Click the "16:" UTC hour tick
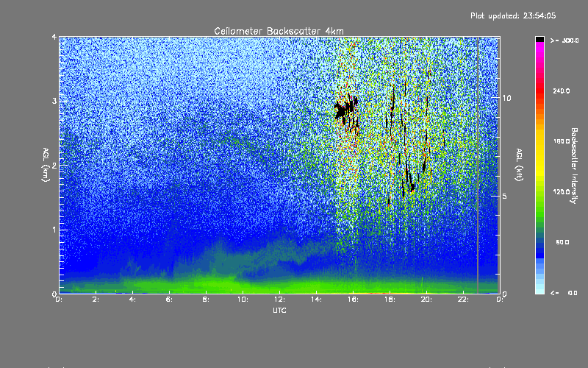The width and height of the screenshot is (588, 368). (x=353, y=300)
